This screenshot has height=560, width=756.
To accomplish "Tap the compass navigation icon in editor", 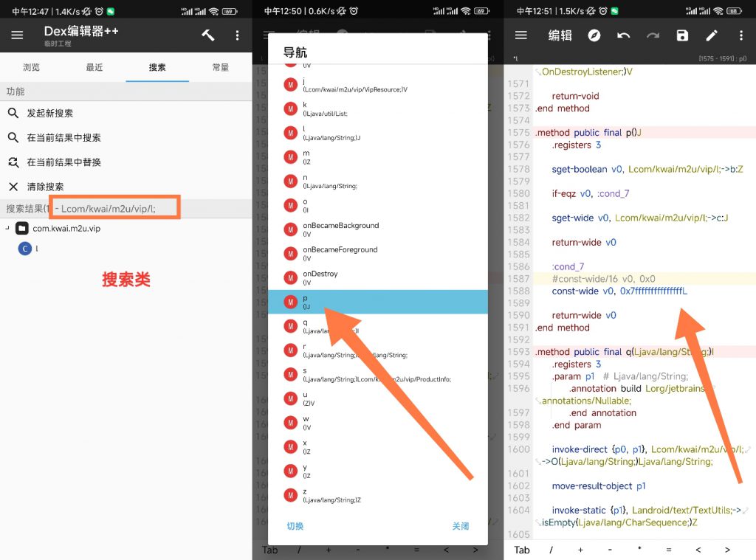I will coord(594,35).
